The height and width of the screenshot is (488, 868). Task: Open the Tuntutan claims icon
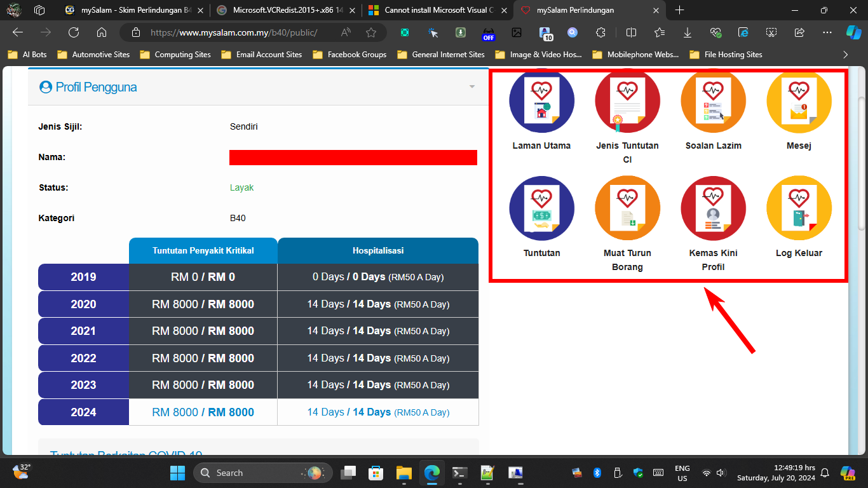pyautogui.click(x=541, y=208)
